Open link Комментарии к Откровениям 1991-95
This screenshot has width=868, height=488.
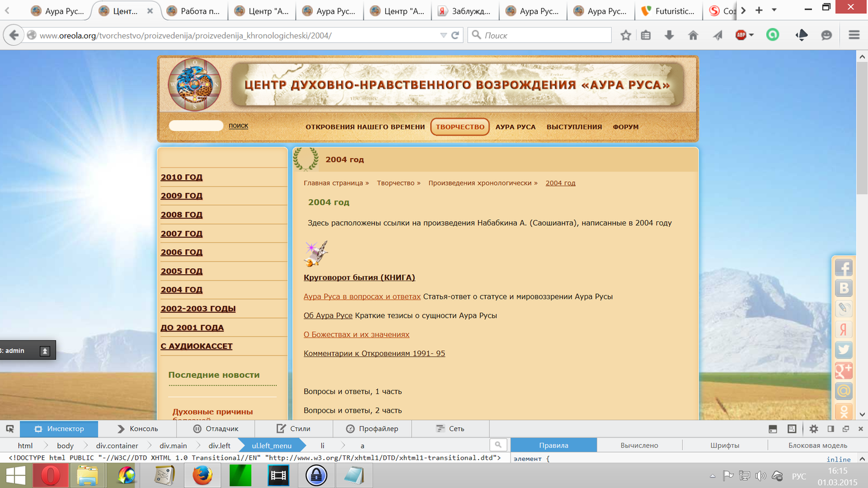[374, 354]
